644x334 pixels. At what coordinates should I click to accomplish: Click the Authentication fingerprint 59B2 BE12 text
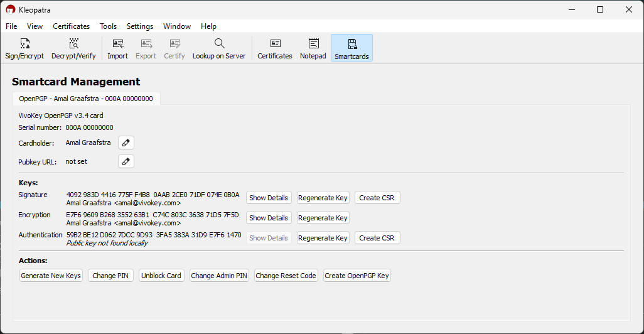pos(154,235)
